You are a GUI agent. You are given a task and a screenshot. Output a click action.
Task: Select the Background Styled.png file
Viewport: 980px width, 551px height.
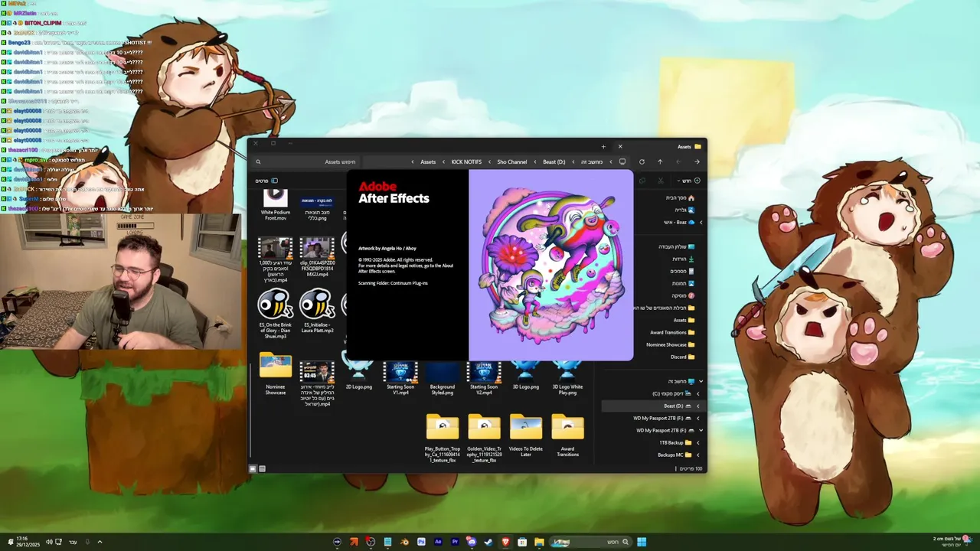coord(443,377)
